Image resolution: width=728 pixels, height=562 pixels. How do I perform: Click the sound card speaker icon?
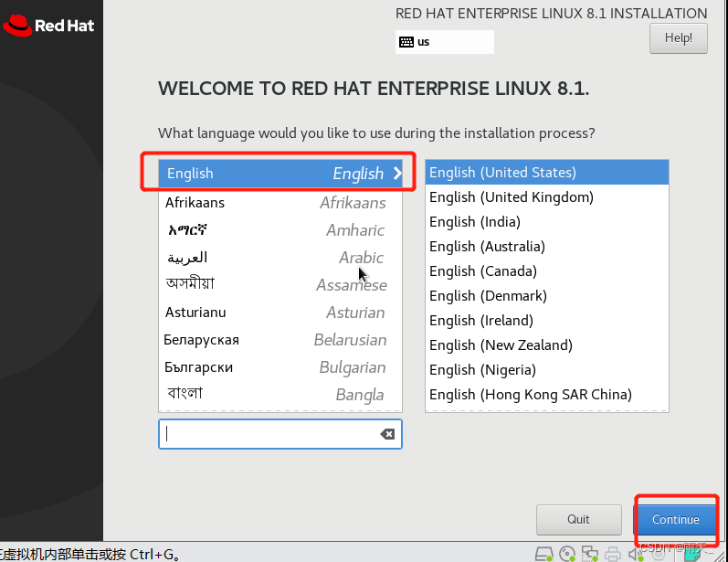point(636,554)
